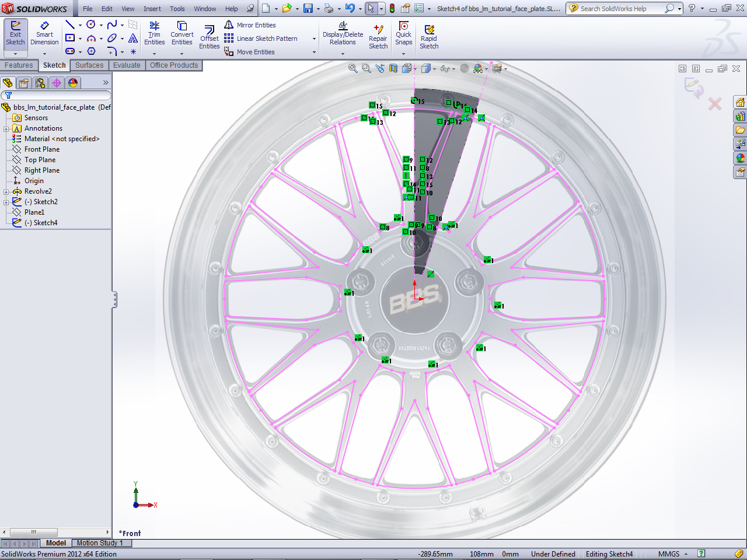Open the Offset Entities tool
The width and height of the screenshot is (747, 560).
click(x=209, y=35)
